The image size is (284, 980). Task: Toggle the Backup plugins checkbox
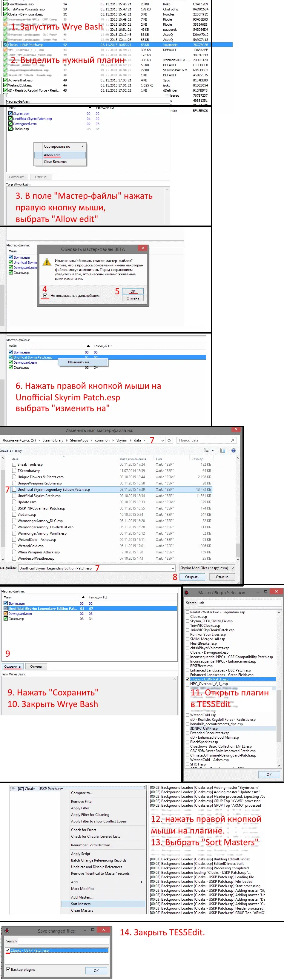point(8,969)
